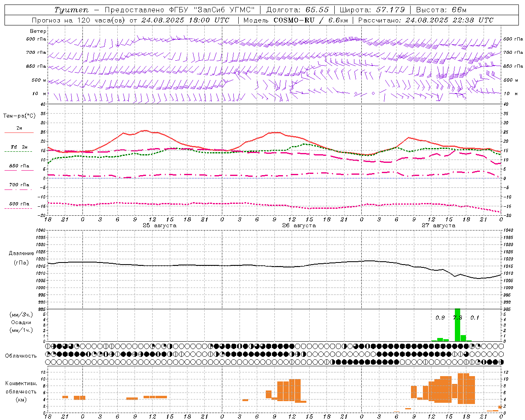Viewport: 525px width, 420px height.
Task: Click the 'Конвективн.' convective cloud label
Action: [21, 383]
